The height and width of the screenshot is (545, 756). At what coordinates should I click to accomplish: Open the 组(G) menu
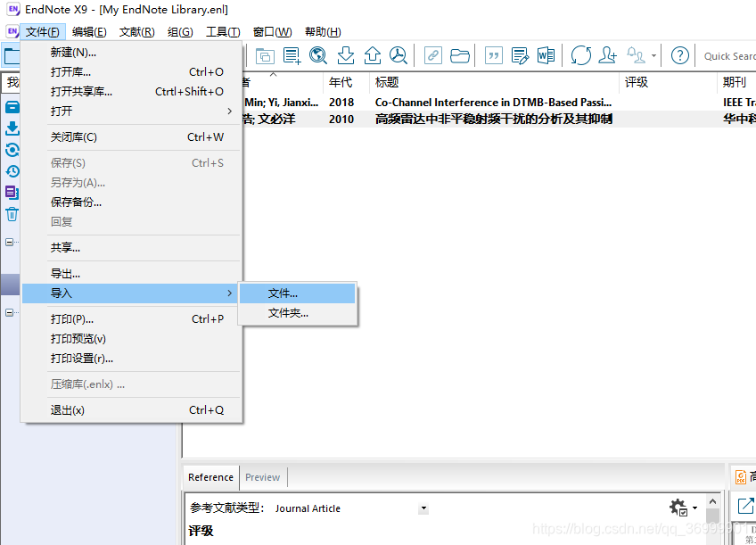click(x=180, y=32)
